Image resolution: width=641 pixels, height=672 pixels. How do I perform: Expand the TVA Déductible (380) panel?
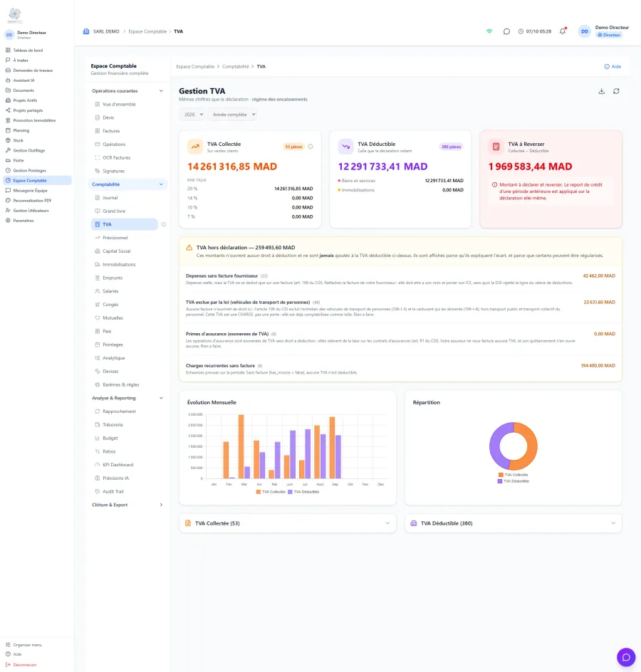[514, 523]
